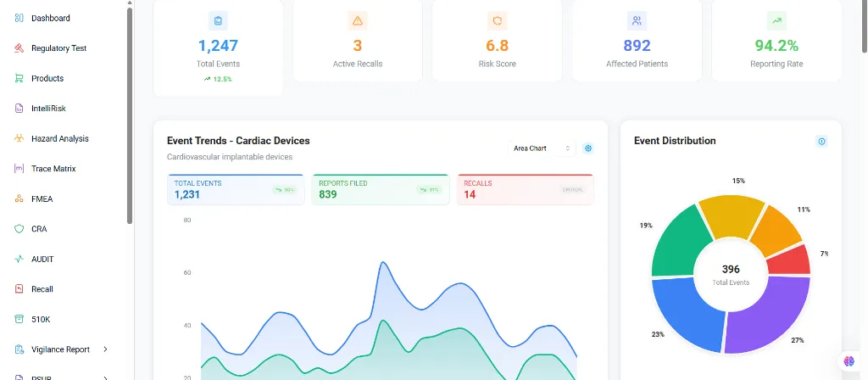
Task: Click the Affected Patients people icon
Action: click(x=637, y=21)
